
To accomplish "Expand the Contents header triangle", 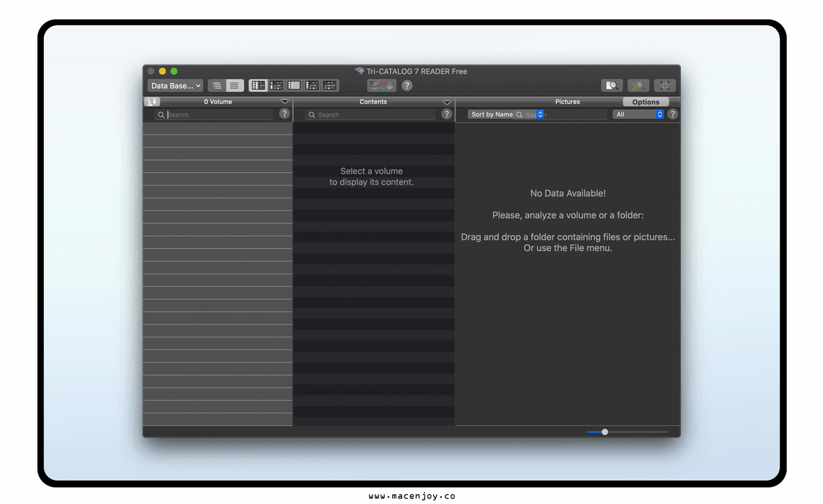I will [x=447, y=101].
